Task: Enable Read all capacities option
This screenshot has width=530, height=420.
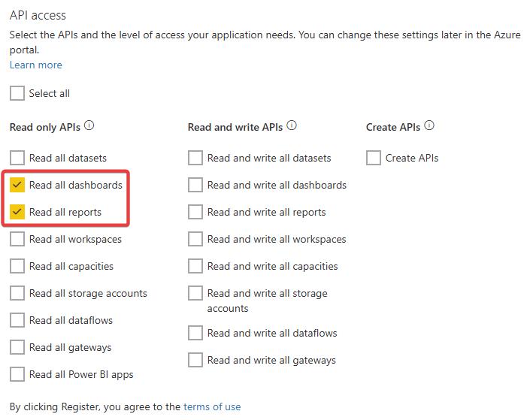Action: 17,266
